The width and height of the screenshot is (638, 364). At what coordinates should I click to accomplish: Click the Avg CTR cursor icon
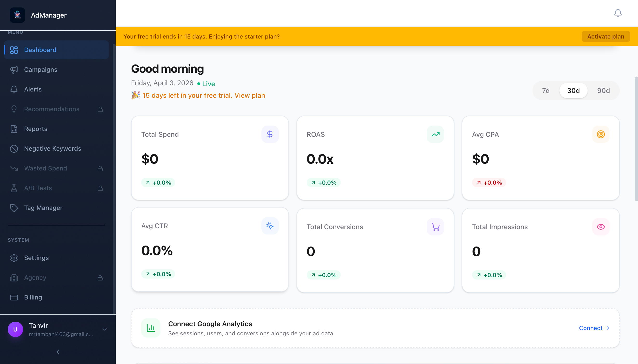(270, 226)
